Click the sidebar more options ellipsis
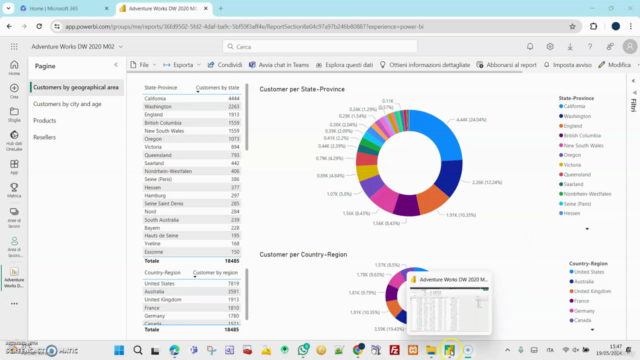 tap(14, 304)
